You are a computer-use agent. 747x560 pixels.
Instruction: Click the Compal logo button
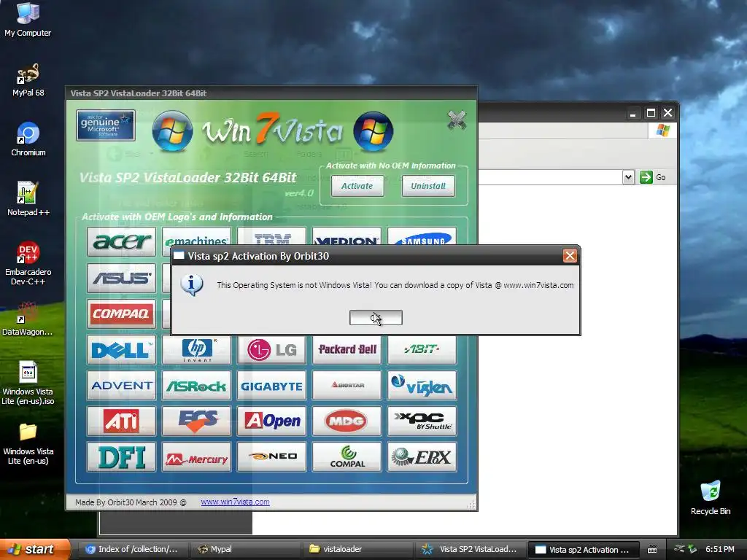point(347,456)
